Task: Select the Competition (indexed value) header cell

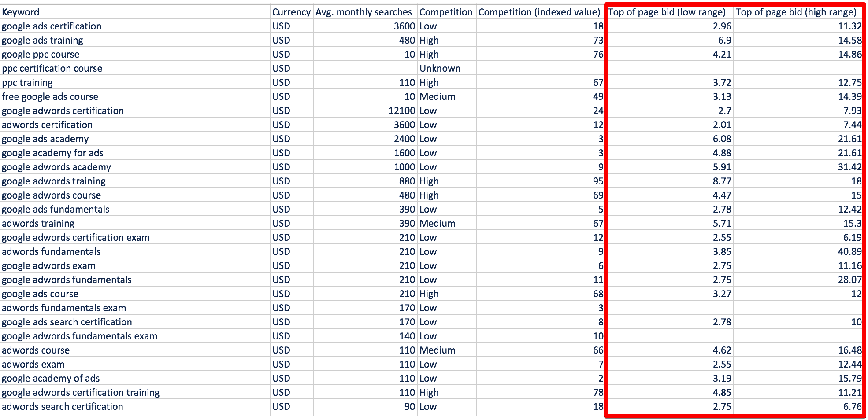Action: 541,12
